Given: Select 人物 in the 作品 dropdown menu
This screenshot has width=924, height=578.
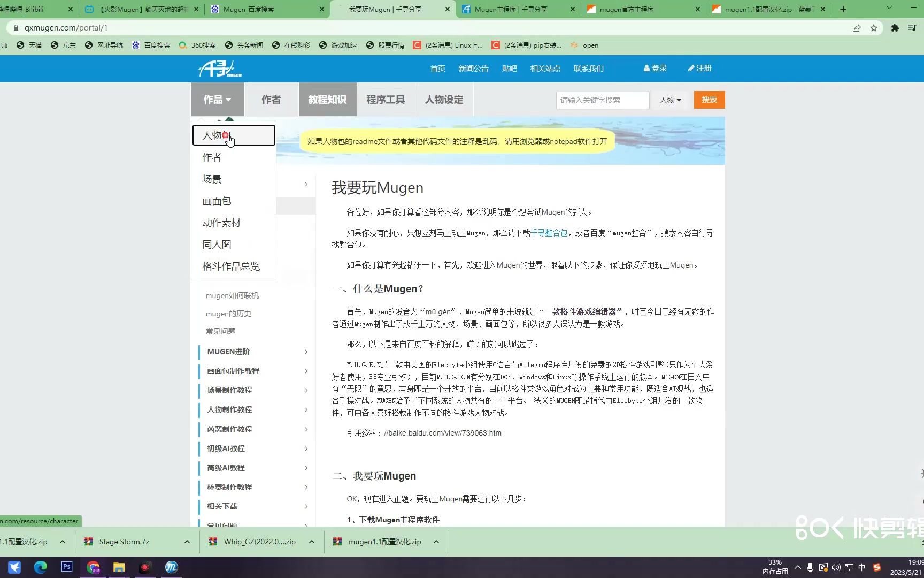Looking at the screenshot, I should (234, 135).
